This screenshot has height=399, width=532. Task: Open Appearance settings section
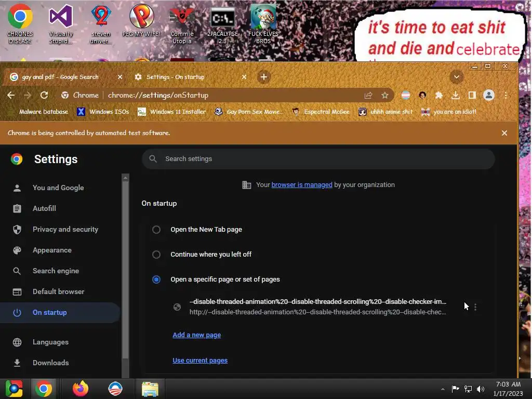pyautogui.click(x=60, y=250)
